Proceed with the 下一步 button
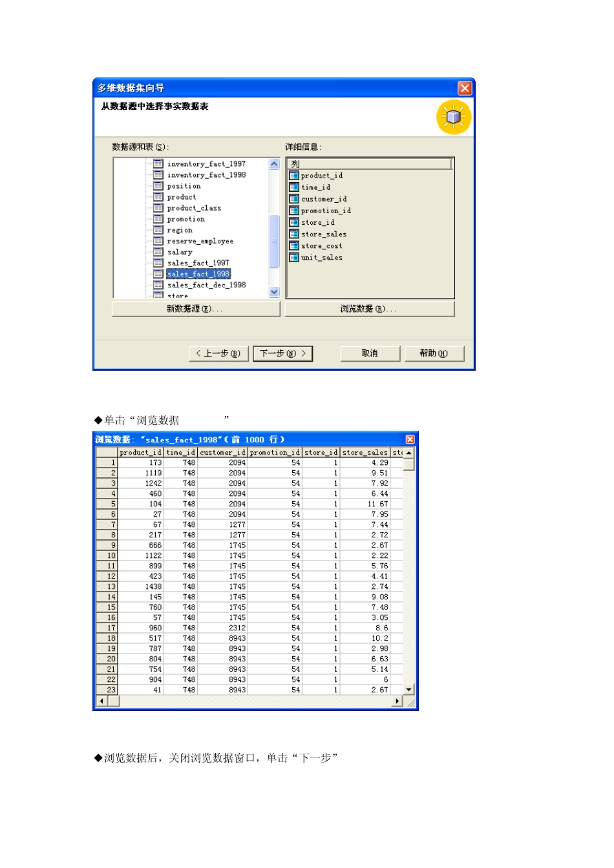Viewport: 614px width, 868px height. pos(283,353)
